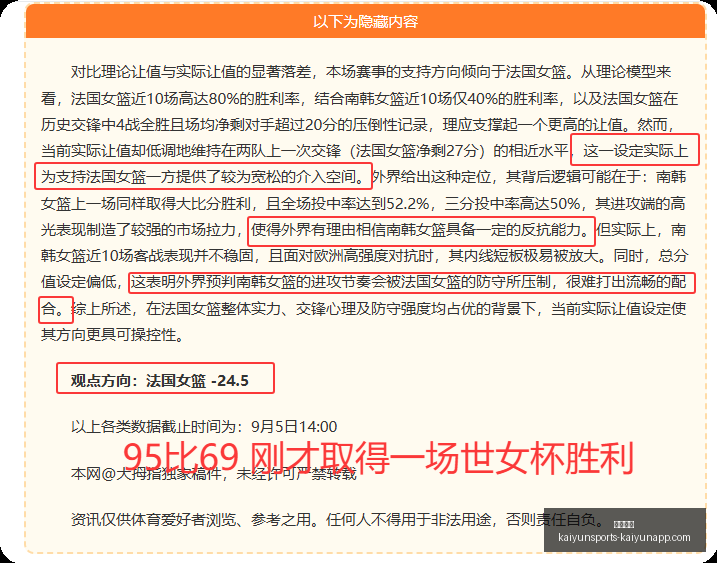Image resolution: width=717 pixels, height=563 pixels.
Task: Click the text '韩女篮近10场客战表现并不稳固'
Action: [x=147, y=256]
